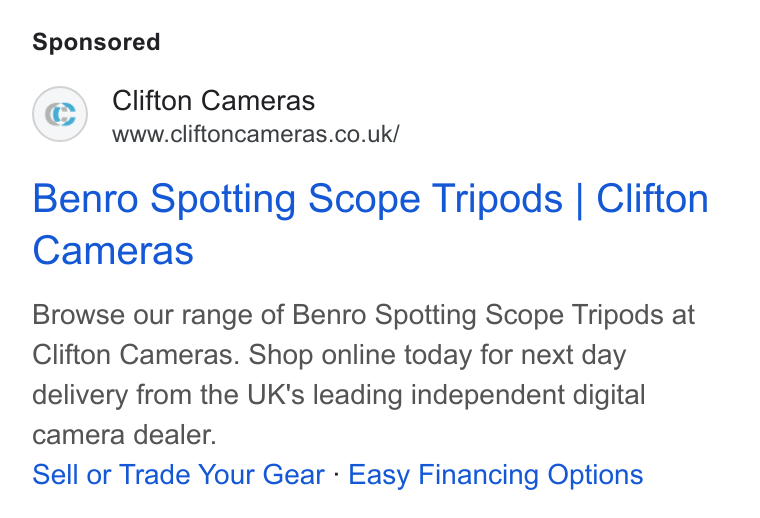The height and width of the screenshot is (518, 760).
Task: Click the pipe divider in the headline
Action: (580, 200)
